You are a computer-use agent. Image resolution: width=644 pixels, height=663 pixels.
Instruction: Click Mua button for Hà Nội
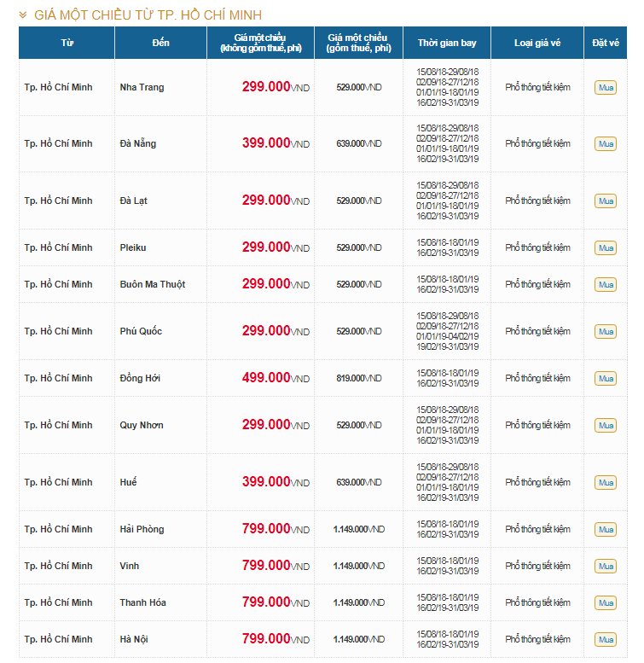coord(606,639)
